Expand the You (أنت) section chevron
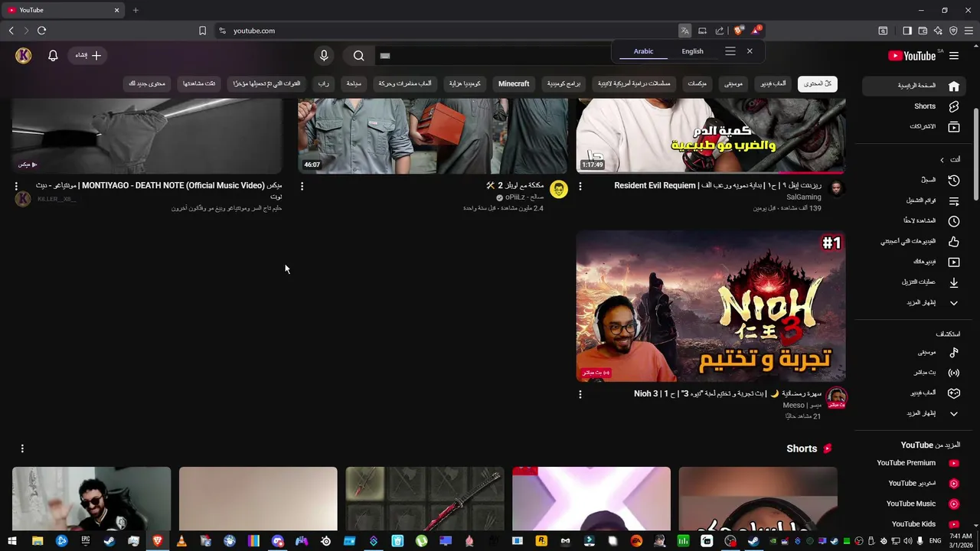Viewport: 980px width, 551px height. point(942,160)
